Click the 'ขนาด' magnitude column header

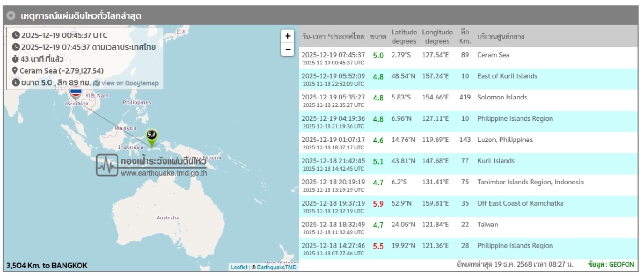[378, 37]
